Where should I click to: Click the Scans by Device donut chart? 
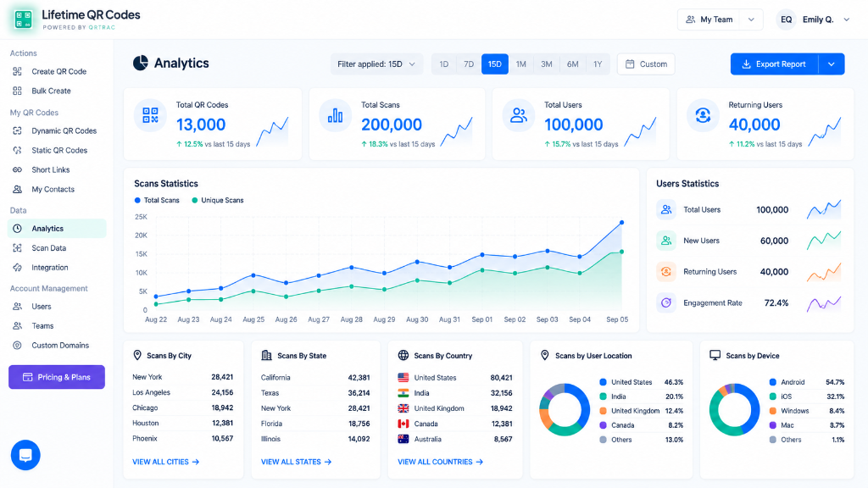coord(735,410)
